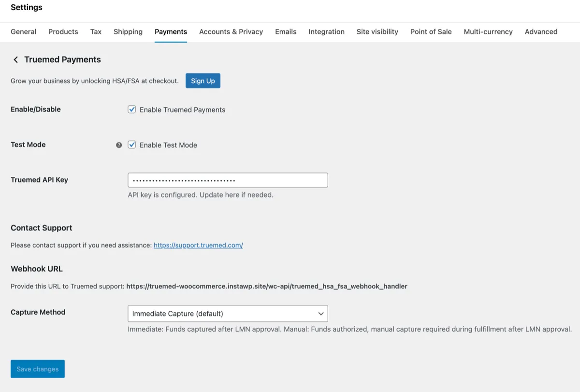The width and height of the screenshot is (580, 392).
Task: Switch to the General tab
Action: click(x=23, y=31)
